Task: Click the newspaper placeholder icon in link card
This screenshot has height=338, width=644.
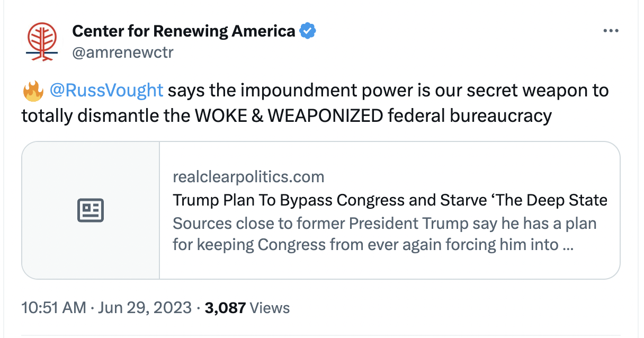Action: tap(91, 210)
